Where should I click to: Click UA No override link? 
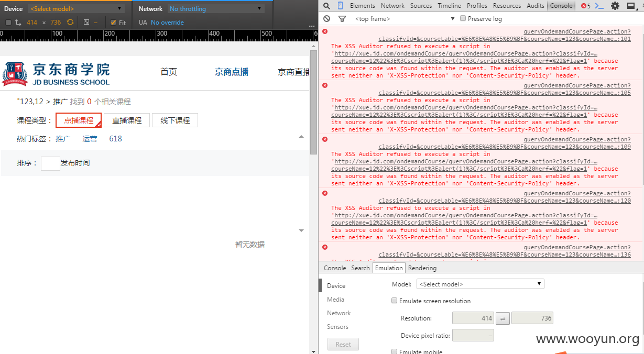[x=167, y=23]
